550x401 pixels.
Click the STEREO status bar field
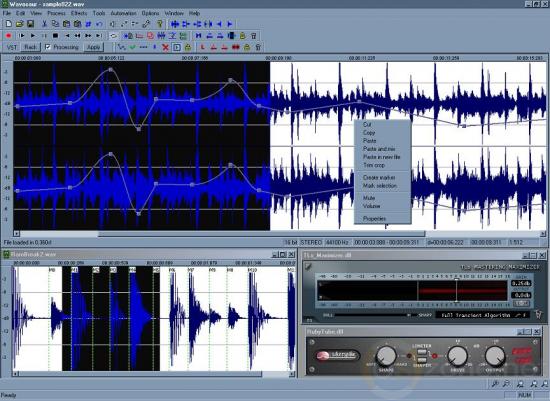[x=311, y=242]
